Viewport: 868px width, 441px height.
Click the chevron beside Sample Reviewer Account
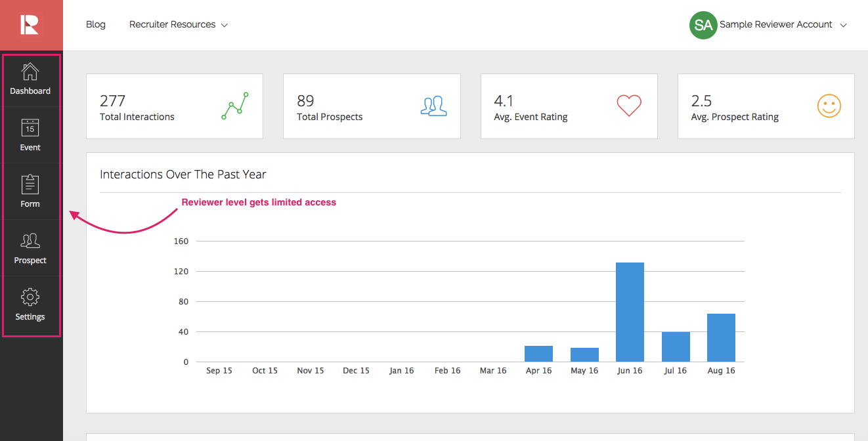844,26
